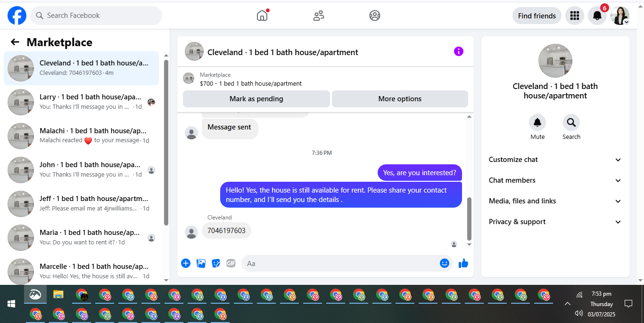Open the GIF picker
This screenshot has width=644, height=323.
(231, 263)
